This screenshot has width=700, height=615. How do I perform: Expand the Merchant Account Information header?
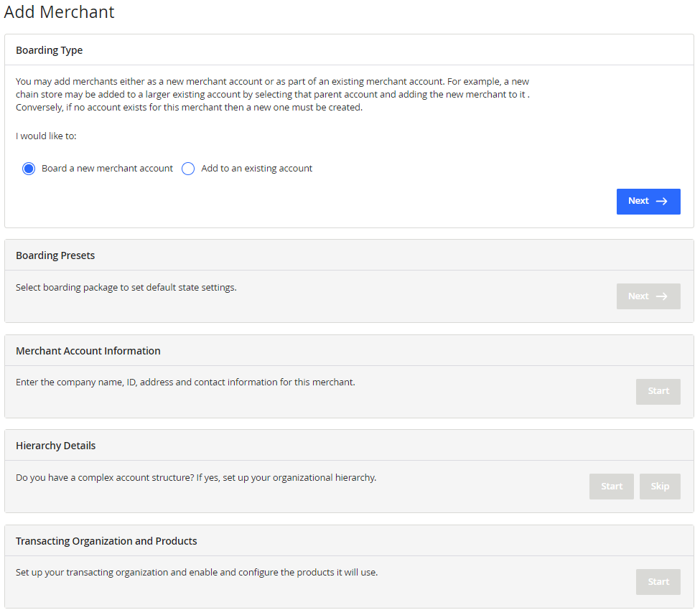click(x=88, y=351)
